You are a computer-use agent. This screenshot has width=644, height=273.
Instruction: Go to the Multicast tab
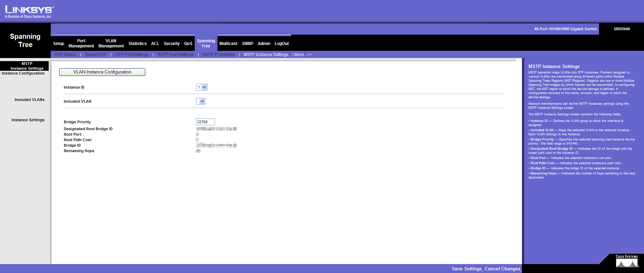point(228,44)
